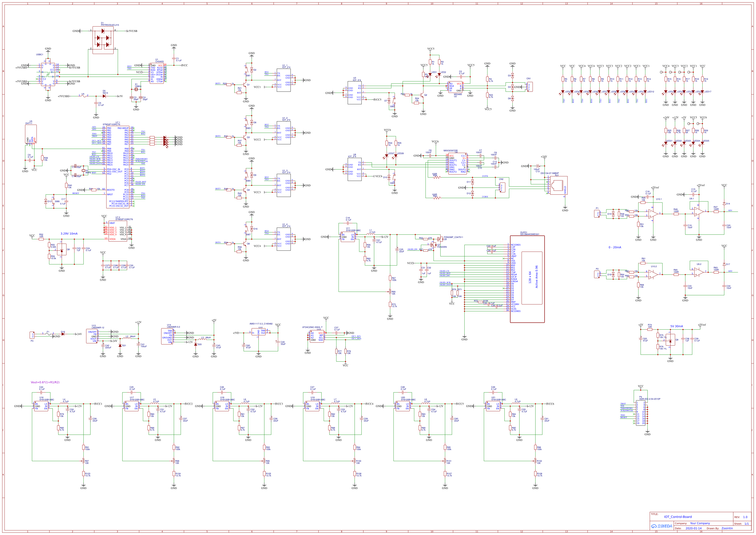This screenshot has width=756, height=535.
Task: Select the 'Your Company' company field
Action: click(700, 523)
